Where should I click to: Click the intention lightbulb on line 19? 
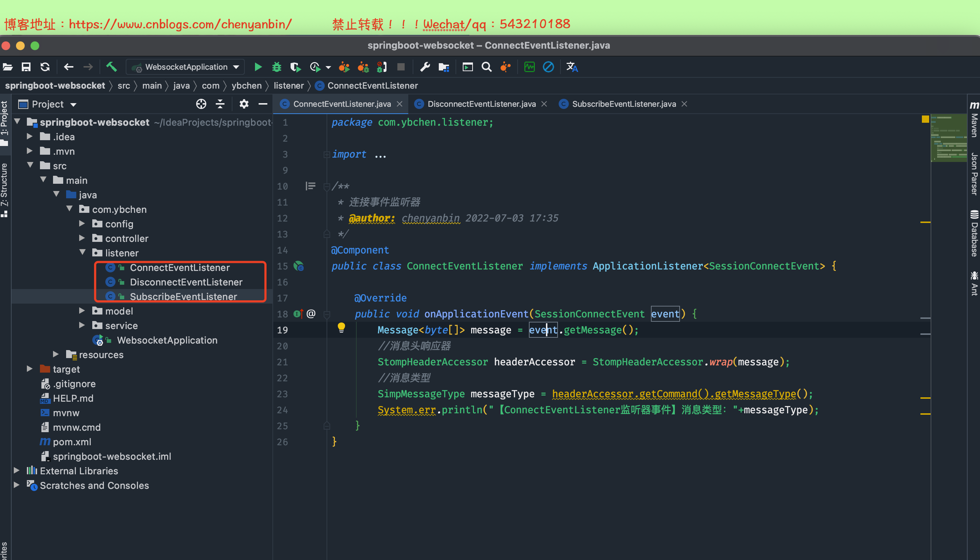341,327
